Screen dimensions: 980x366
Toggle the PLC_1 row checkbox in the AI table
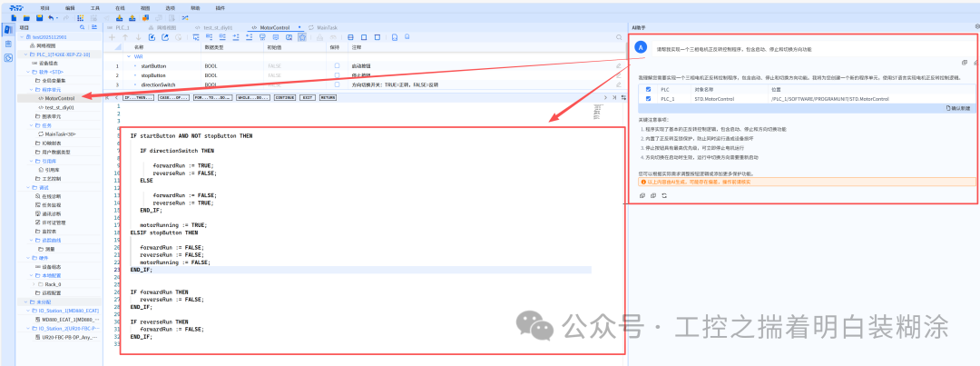648,99
